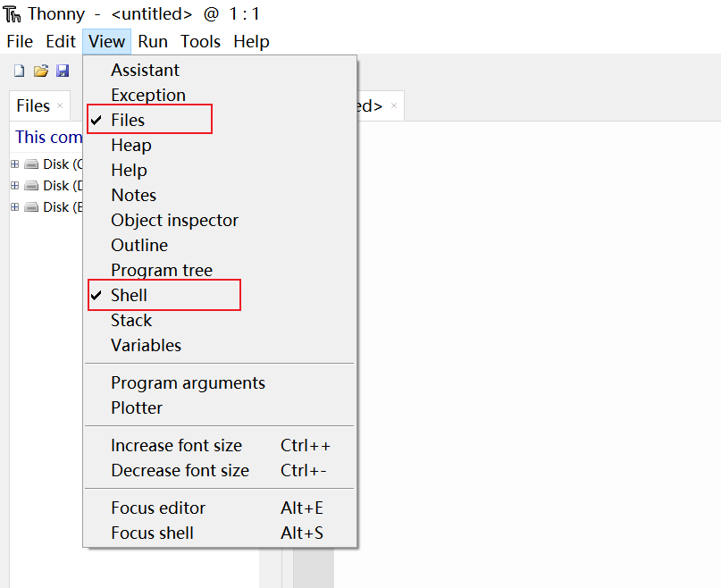Select the first disk drive icon
The width and height of the screenshot is (721, 588).
[32, 164]
